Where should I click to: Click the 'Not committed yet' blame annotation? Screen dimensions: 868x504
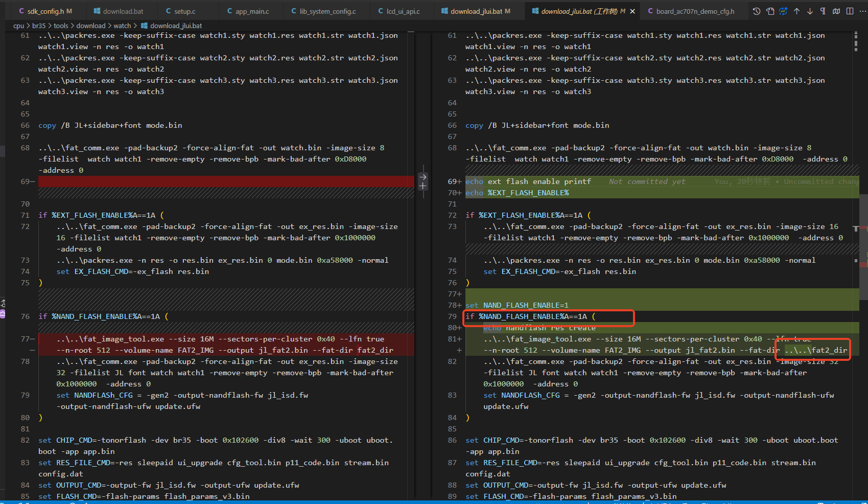pos(647,181)
